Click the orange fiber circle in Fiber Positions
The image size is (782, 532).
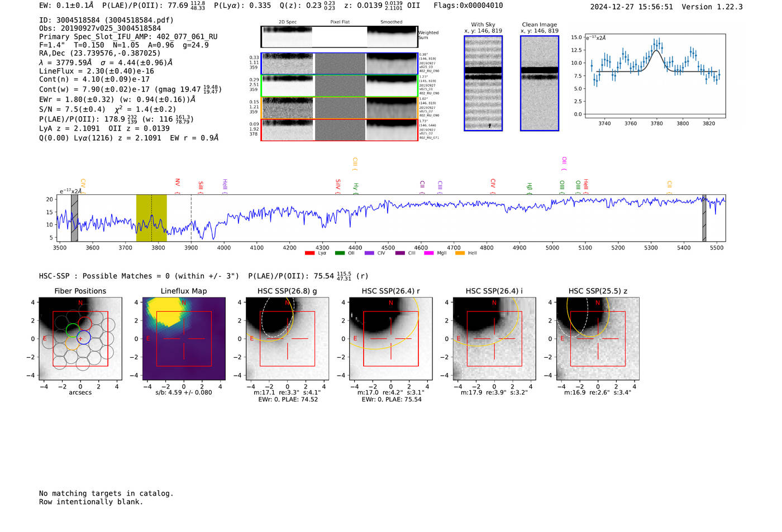pos(72,343)
